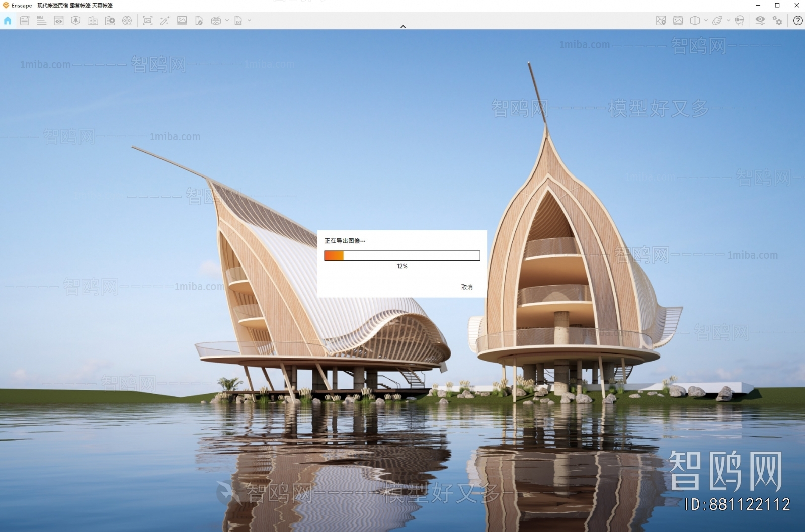
Task: Toggle the VR headset mode
Action: pos(739,21)
